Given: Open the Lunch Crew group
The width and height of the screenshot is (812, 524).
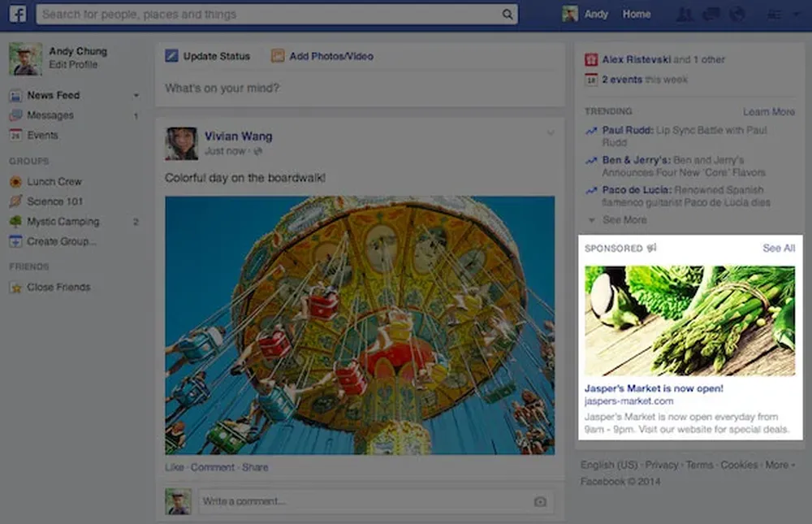Looking at the screenshot, I should [x=54, y=181].
